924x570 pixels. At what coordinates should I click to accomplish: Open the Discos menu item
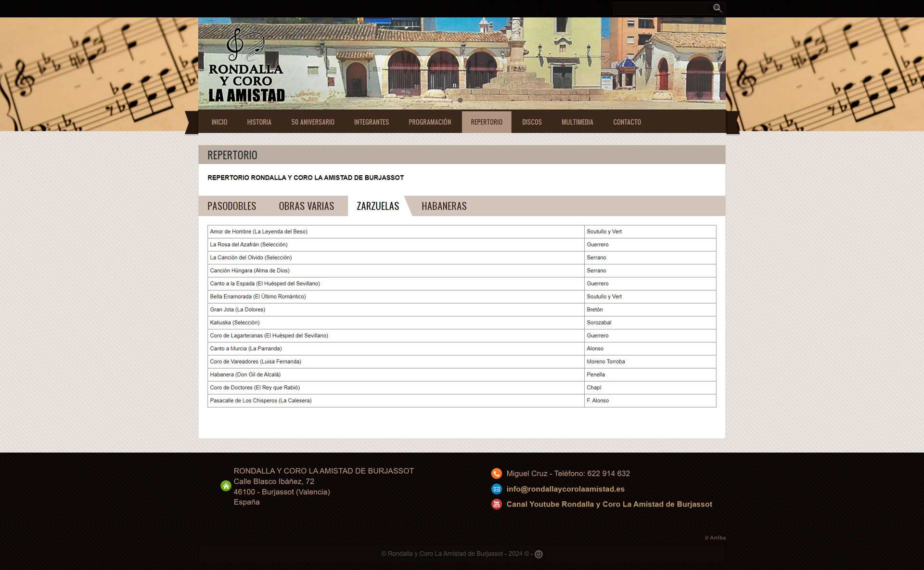[x=532, y=122]
